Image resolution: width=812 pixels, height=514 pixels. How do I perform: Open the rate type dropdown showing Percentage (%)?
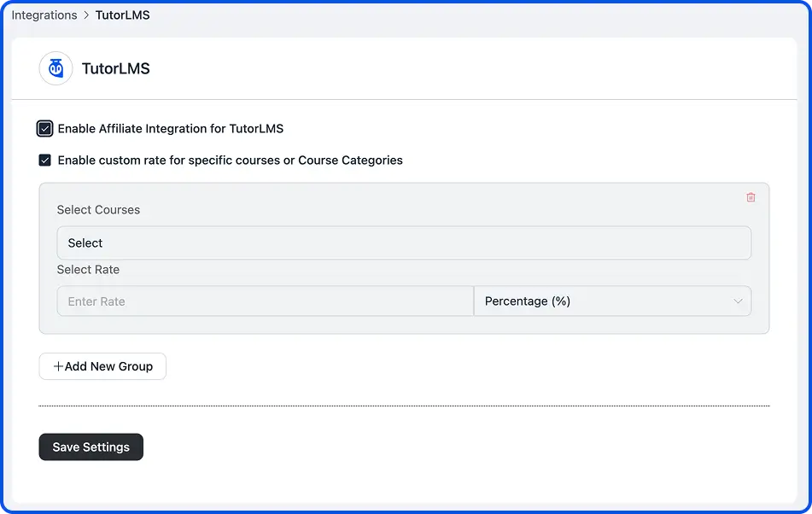coord(612,301)
